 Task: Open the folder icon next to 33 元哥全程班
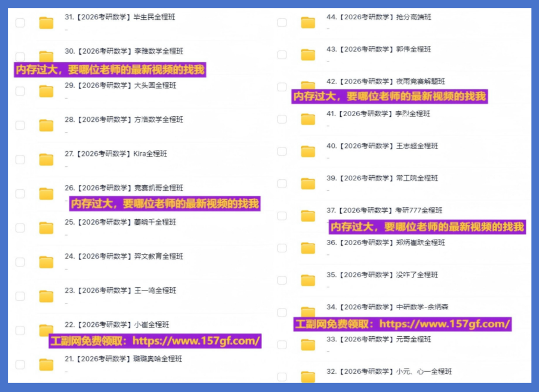(x=308, y=345)
